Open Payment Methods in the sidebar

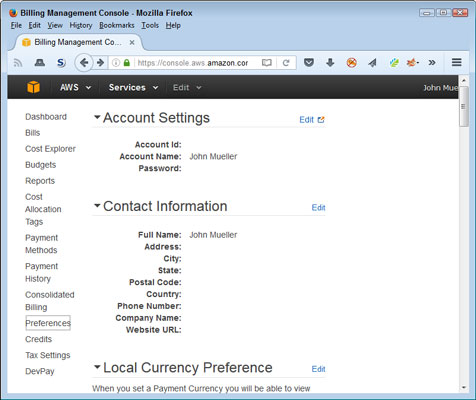tap(42, 244)
